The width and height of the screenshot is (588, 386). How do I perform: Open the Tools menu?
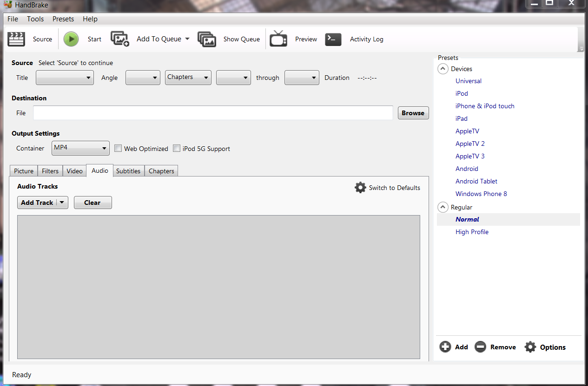pos(35,19)
